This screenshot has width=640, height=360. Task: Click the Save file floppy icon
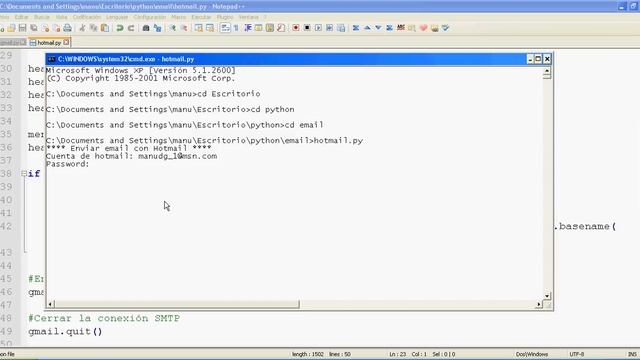click(x=22, y=28)
